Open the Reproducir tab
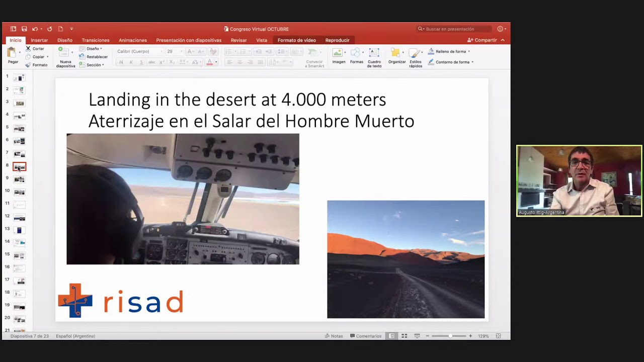This screenshot has width=644, height=362. pyautogui.click(x=337, y=40)
